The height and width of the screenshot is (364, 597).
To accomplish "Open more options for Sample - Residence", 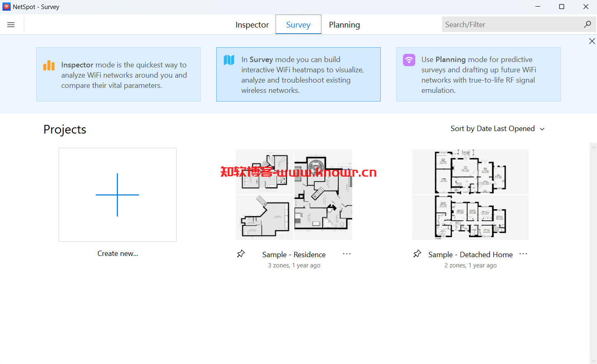I will pyautogui.click(x=347, y=254).
